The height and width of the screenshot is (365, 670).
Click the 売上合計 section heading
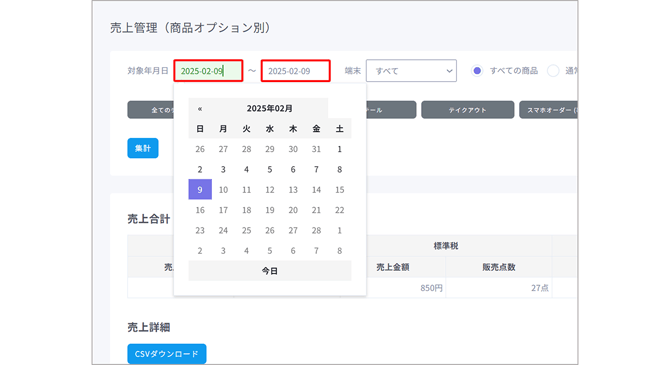(x=149, y=219)
